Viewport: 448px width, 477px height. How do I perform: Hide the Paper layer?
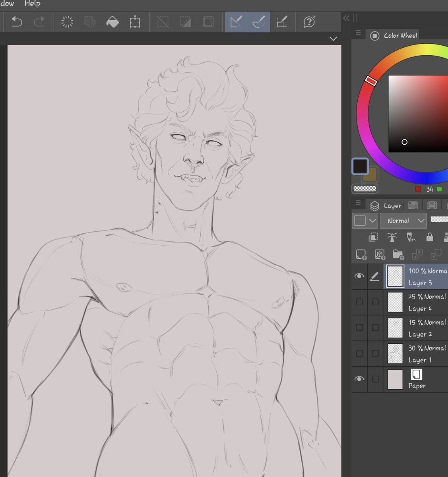[359, 379]
